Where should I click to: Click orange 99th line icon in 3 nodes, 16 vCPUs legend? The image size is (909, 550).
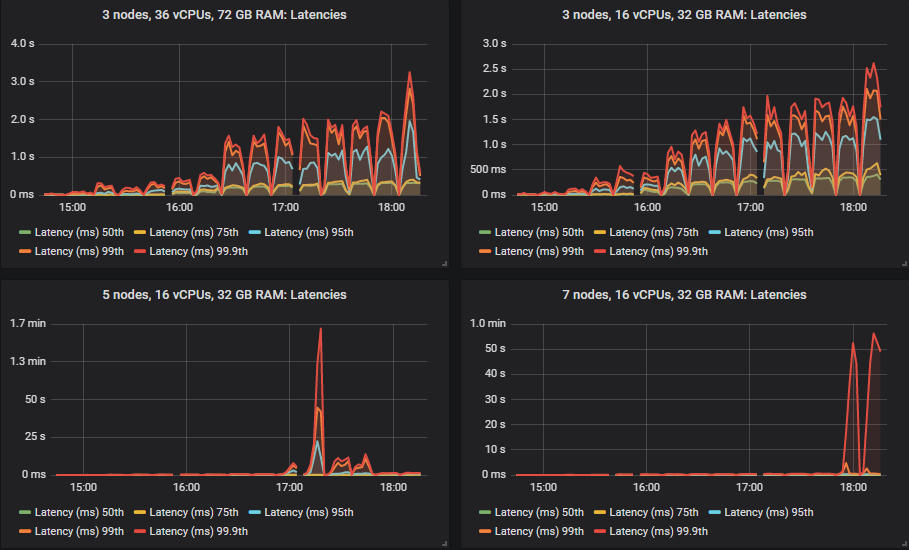pos(485,252)
